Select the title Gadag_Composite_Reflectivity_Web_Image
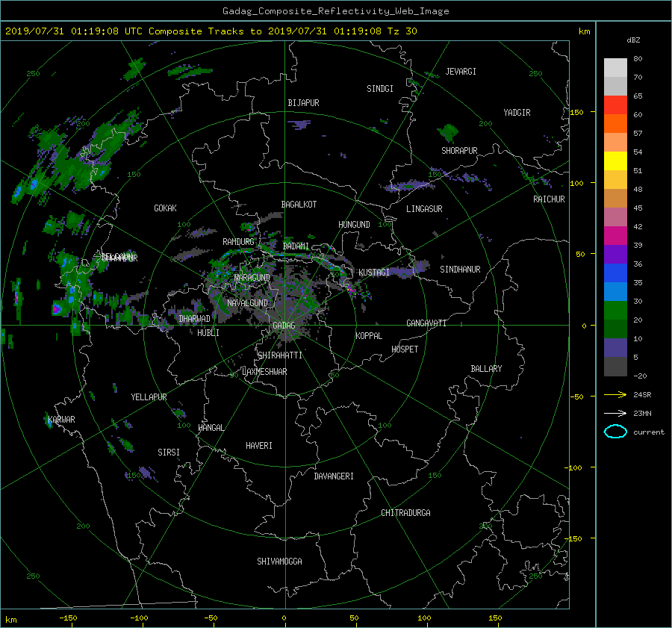 [335, 11]
